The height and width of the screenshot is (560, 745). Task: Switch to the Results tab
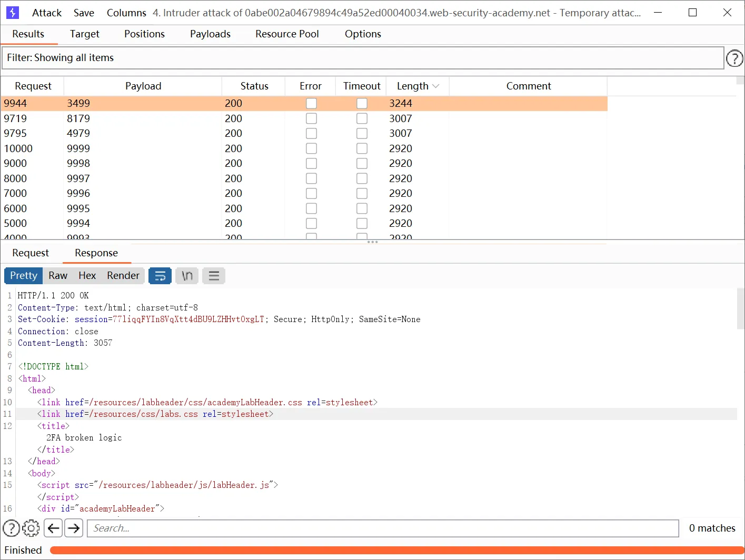coord(28,34)
